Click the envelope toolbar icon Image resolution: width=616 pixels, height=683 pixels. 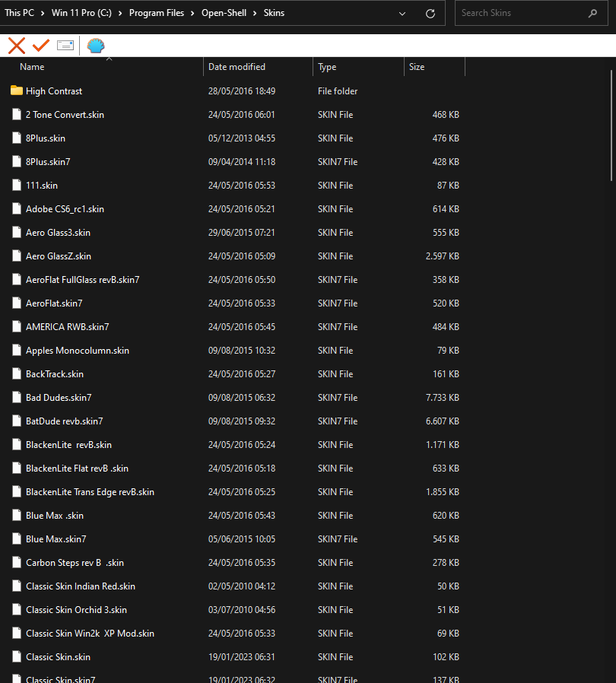pos(65,45)
